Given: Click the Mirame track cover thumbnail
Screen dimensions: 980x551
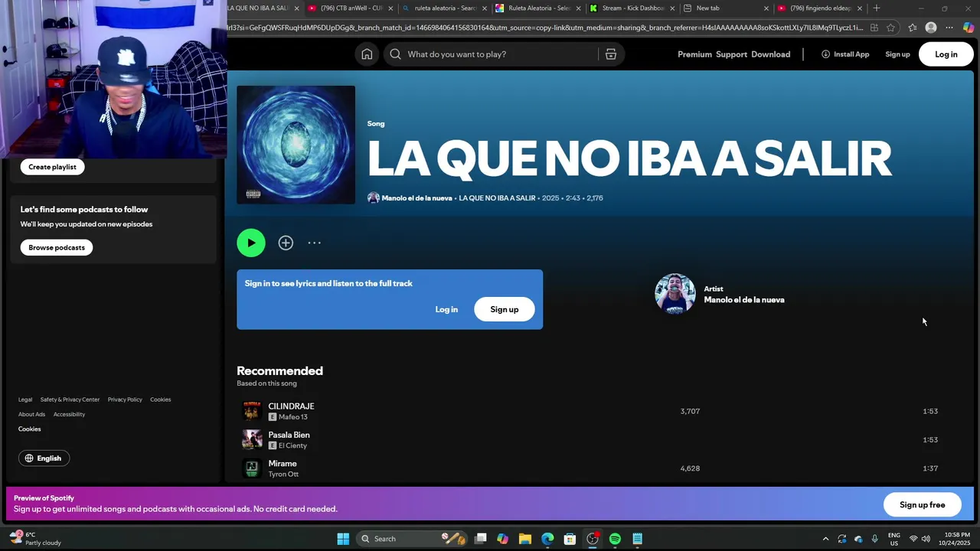Looking at the screenshot, I should coord(252,468).
